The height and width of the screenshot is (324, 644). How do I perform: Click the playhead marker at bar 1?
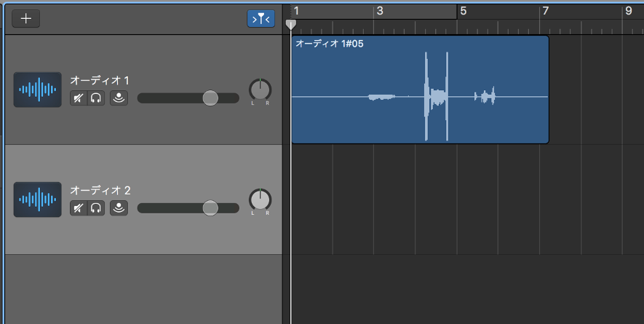[291, 25]
